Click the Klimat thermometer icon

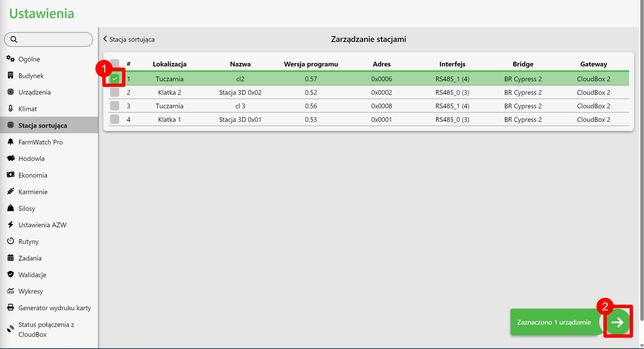coord(10,109)
